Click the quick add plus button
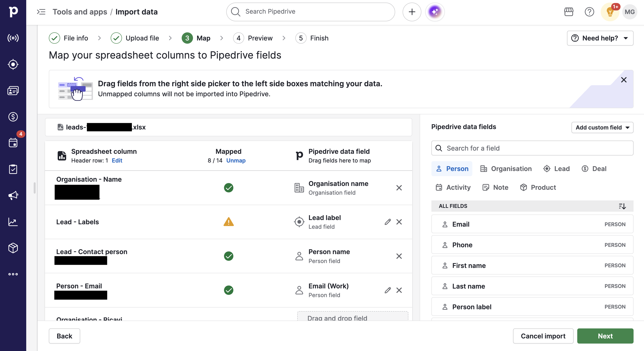This screenshot has width=644, height=351. tap(412, 12)
